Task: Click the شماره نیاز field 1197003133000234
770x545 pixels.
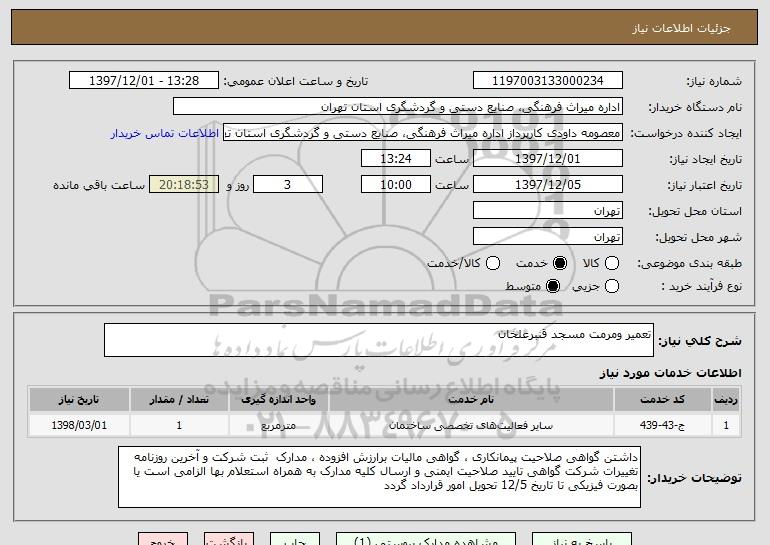Action: (x=548, y=81)
